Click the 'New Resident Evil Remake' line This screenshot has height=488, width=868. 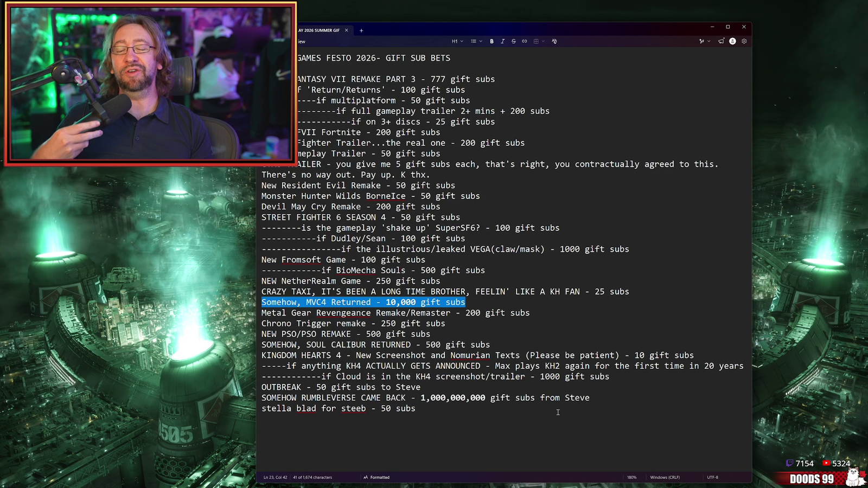[358, 185]
